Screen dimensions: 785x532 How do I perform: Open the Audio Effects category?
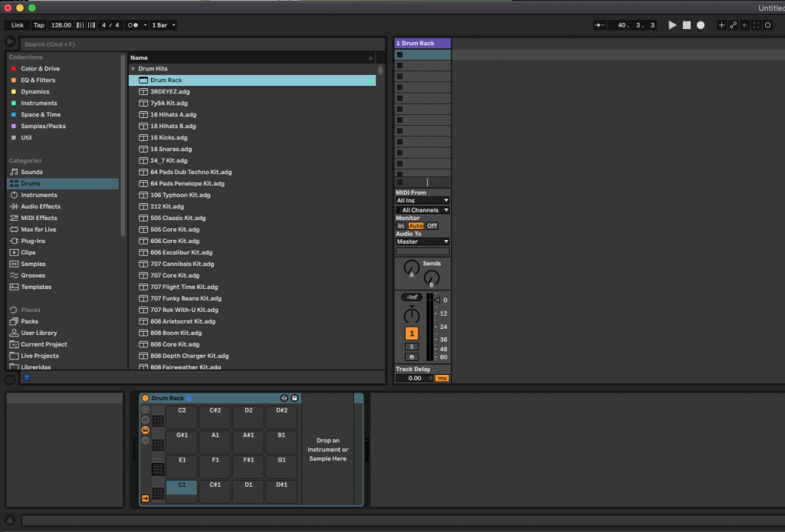[x=41, y=206]
